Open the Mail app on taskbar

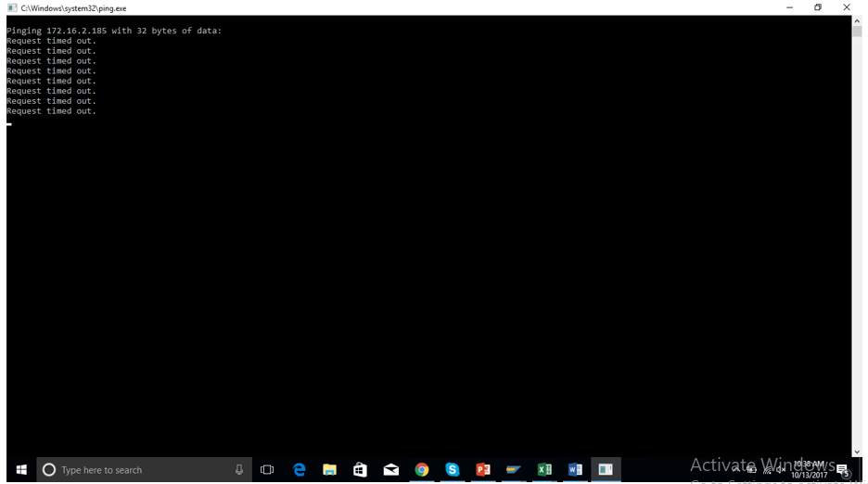pos(390,469)
